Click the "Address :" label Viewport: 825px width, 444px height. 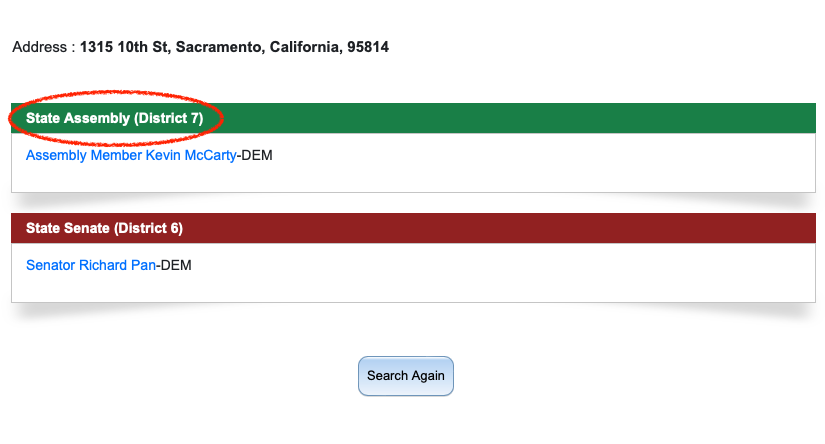coord(44,47)
